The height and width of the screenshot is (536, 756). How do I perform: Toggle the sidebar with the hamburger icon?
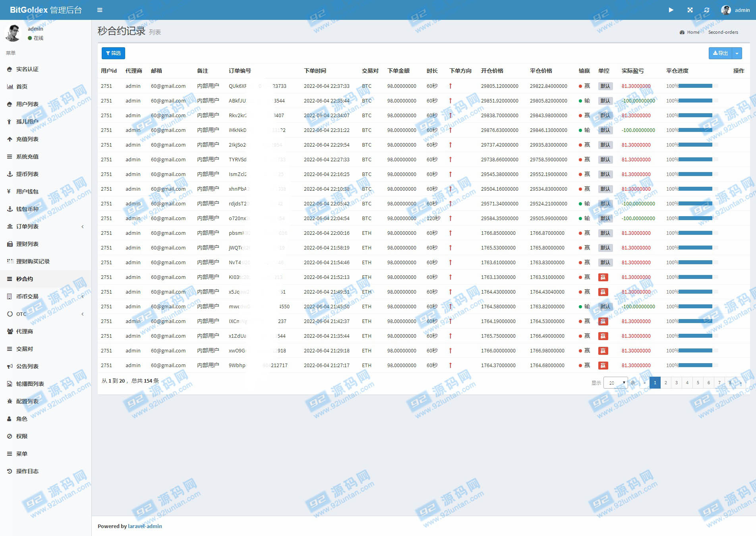(x=100, y=10)
